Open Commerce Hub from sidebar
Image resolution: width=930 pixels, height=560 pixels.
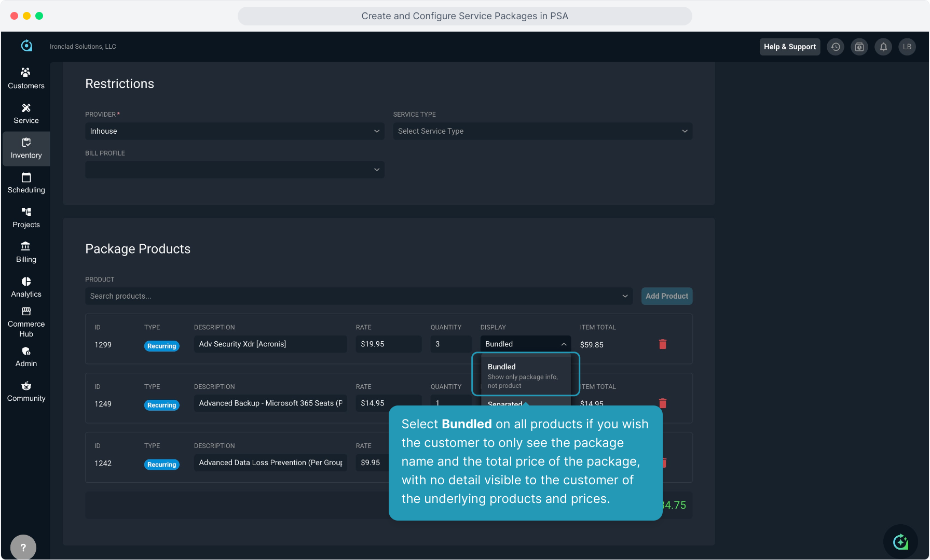pos(26,321)
